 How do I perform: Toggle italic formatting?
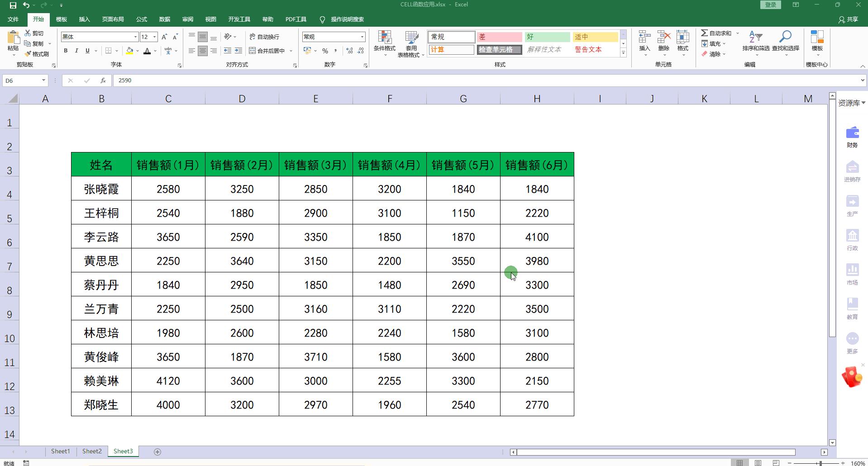[x=76, y=51]
